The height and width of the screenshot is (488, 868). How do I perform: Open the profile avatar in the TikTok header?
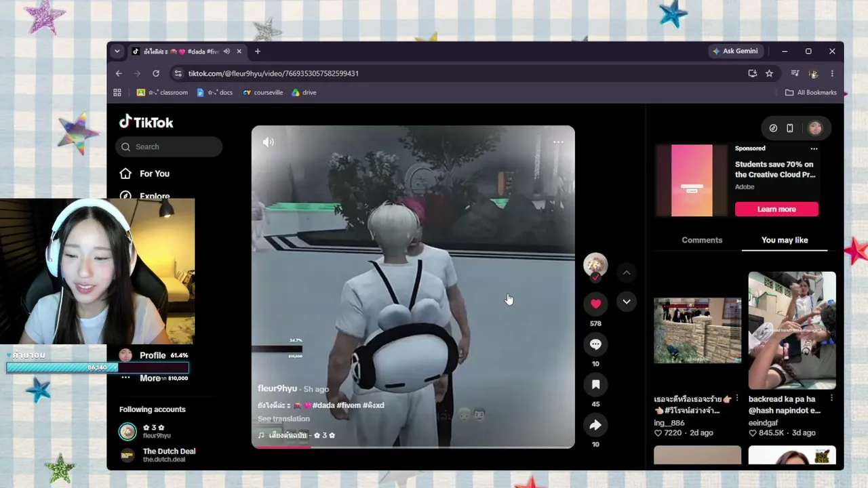(x=815, y=128)
